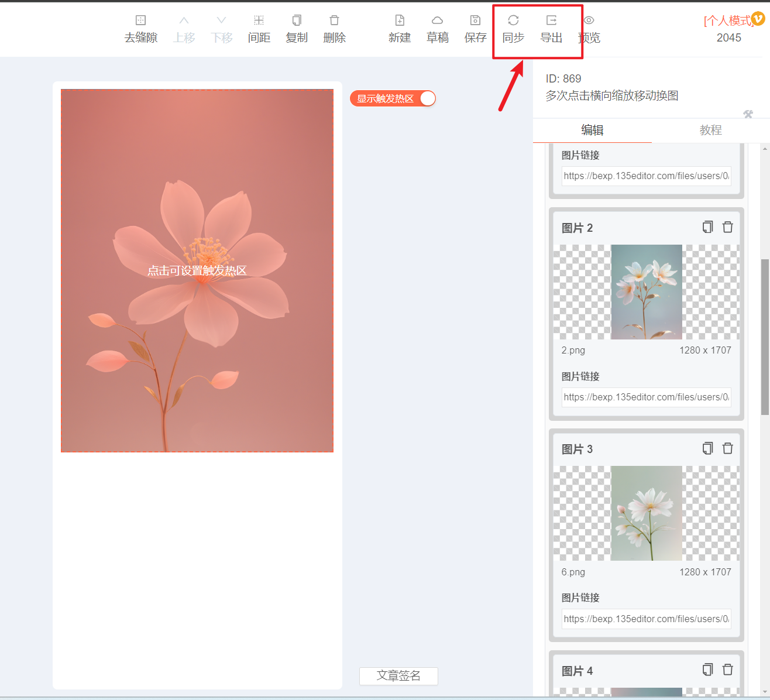Open 预览 preview eye icon
Screen dimensions: 770x700
tap(589, 20)
